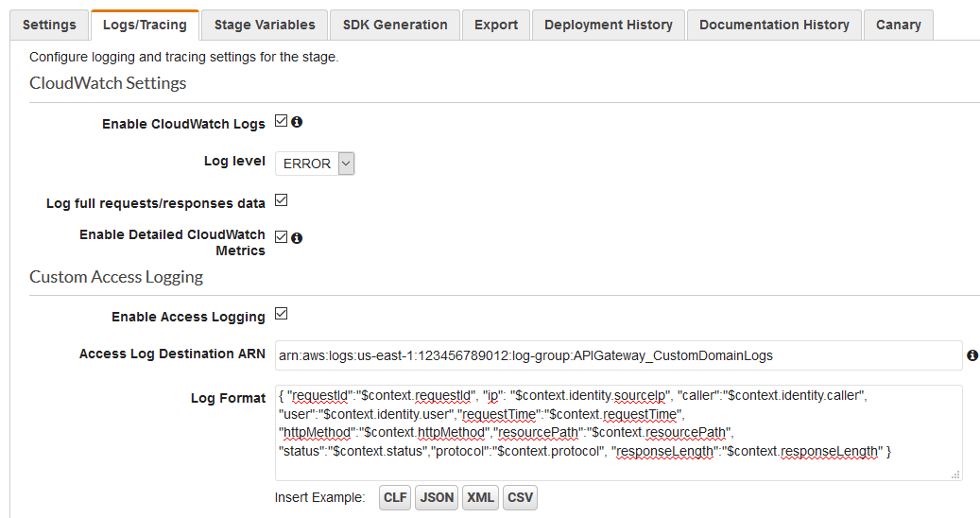
Task: Open the Log level dropdown
Action: coord(316,164)
